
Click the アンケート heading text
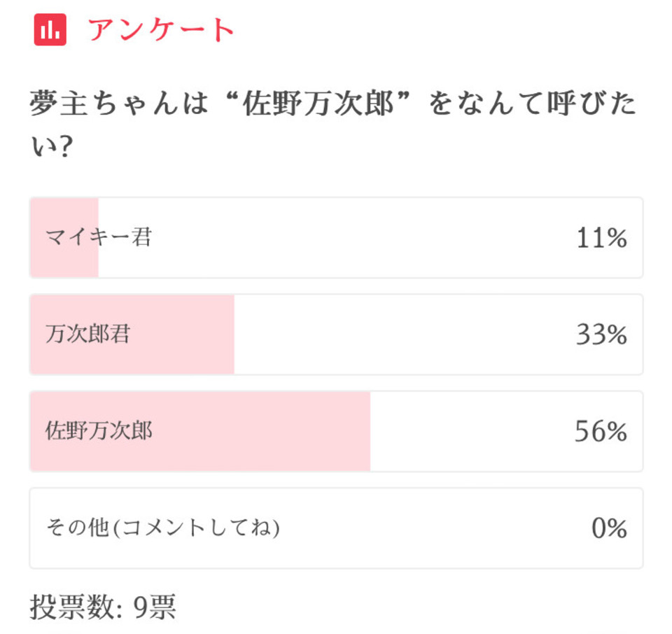[161, 29]
